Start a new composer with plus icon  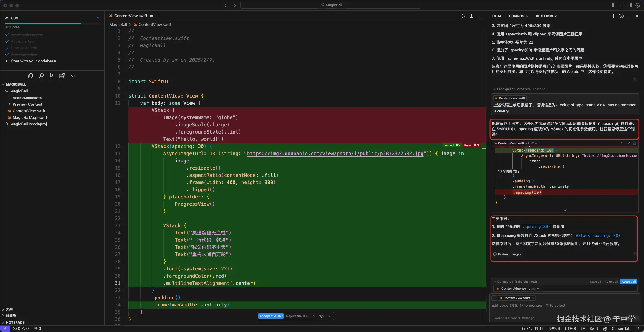pos(613,16)
